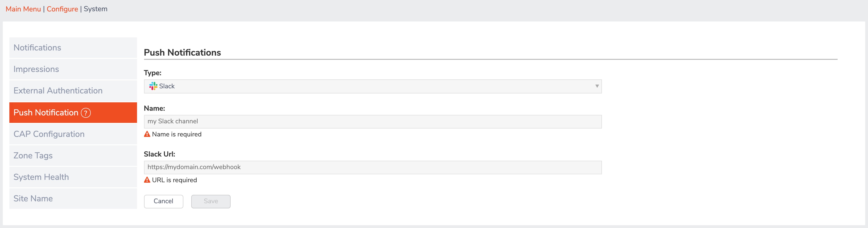Screen dimensions: 868x228
Task: Click the help icon beside Push Notification
Action: point(86,113)
